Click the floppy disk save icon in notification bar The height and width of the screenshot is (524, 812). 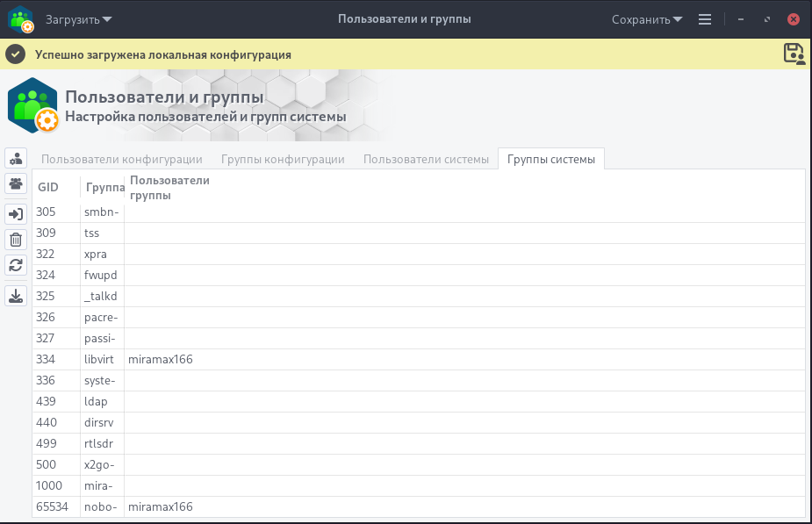click(794, 54)
